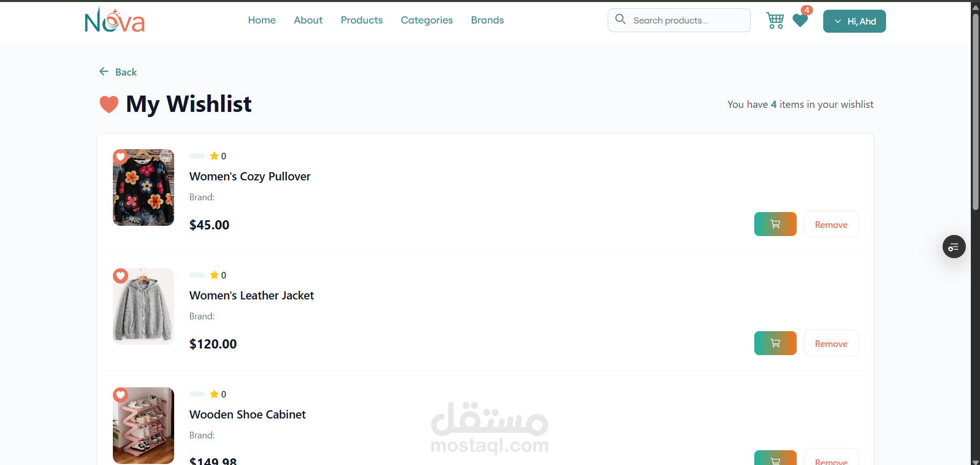Remove Women's Cozy Pullover from wishlist
The height and width of the screenshot is (465, 980).
coord(831,224)
